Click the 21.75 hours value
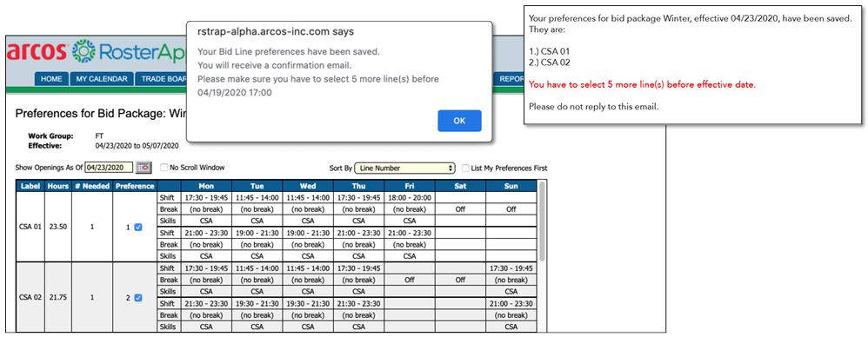 [57, 297]
